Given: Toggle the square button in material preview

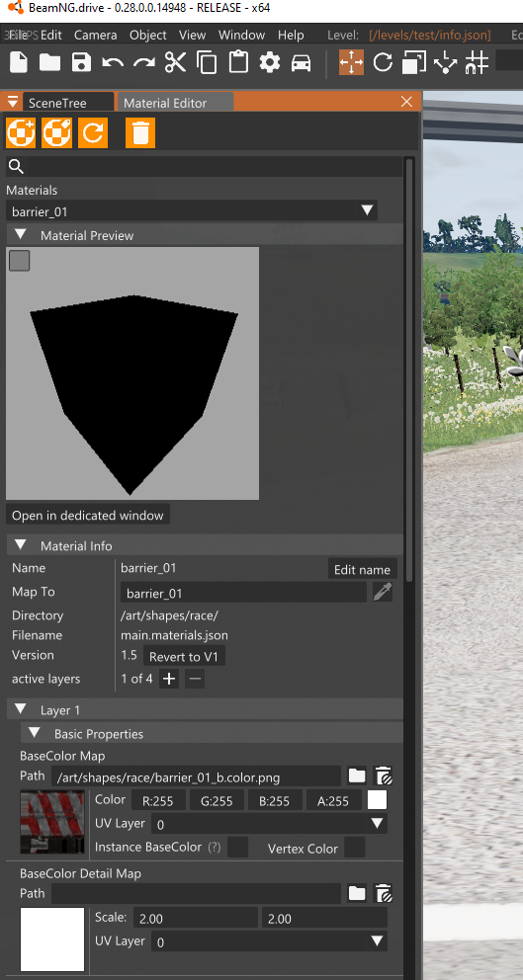Looking at the screenshot, I should coord(20,261).
